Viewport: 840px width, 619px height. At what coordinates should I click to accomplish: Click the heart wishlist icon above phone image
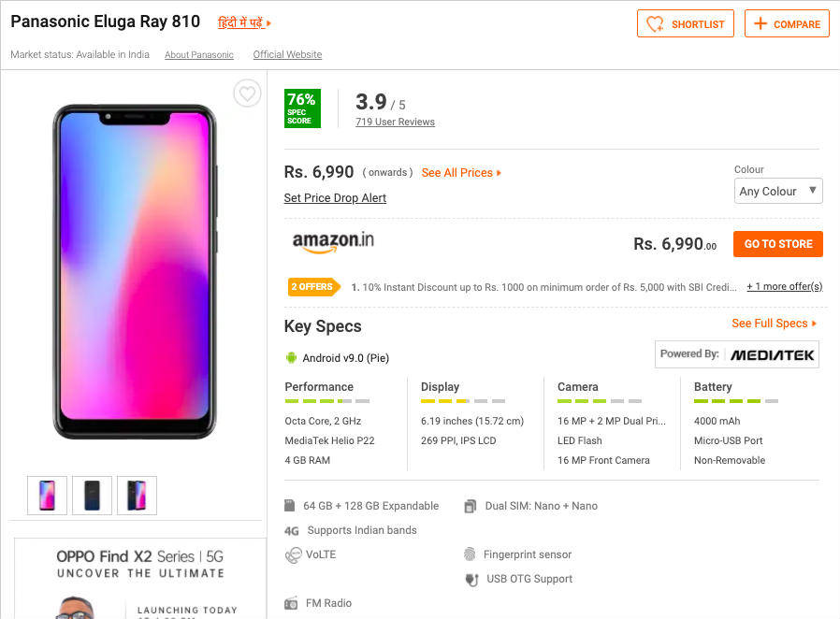pyautogui.click(x=247, y=94)
